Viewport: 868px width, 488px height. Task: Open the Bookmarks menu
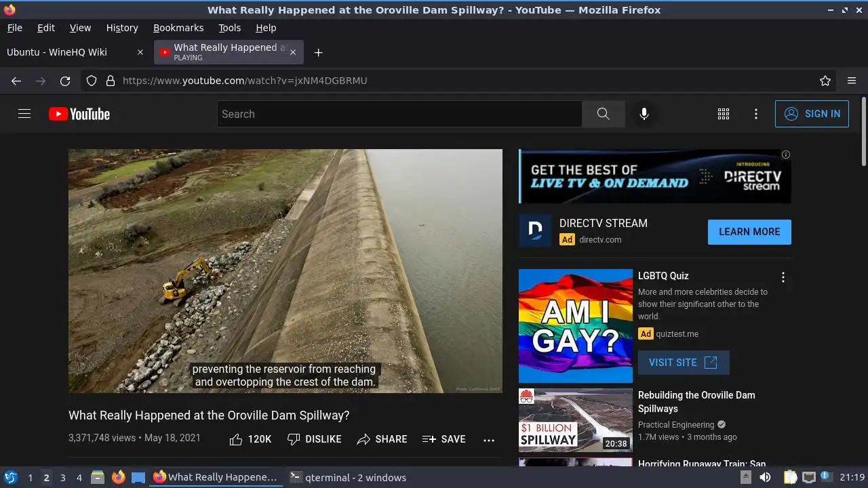click(178, 28)
